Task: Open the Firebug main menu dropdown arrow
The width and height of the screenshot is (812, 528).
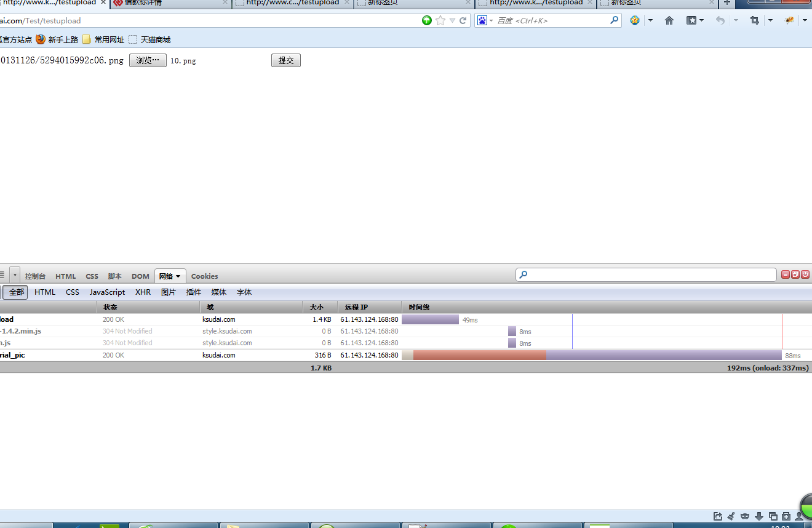Action: 15,275
